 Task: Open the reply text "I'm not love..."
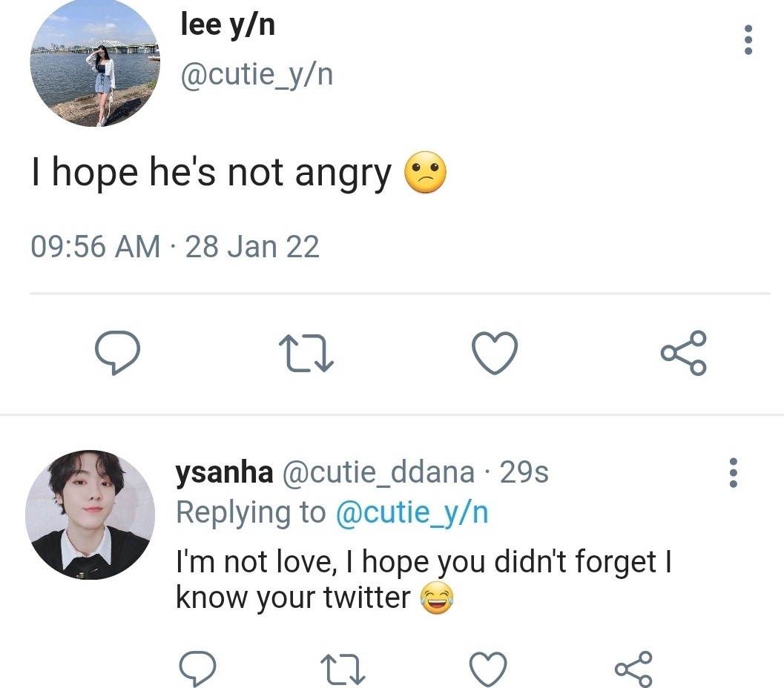click(x=423, y=579)
